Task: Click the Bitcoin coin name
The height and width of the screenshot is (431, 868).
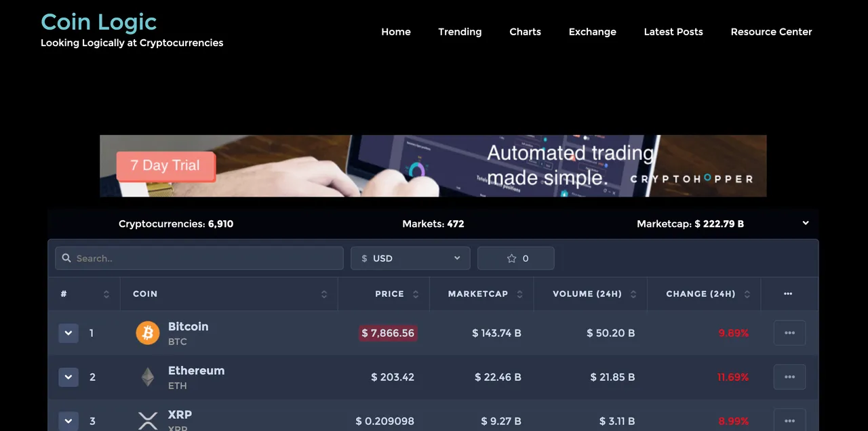Action: [x=189, y=327]
